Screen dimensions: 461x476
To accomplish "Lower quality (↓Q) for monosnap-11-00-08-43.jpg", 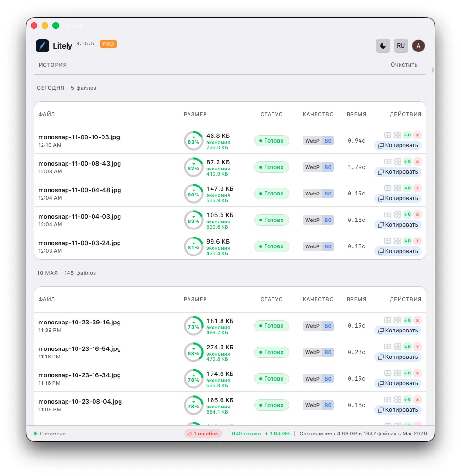I will (x=408, y=161).
